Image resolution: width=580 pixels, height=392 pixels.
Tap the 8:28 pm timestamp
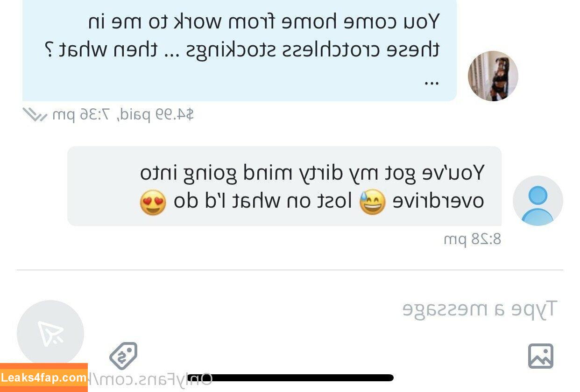coord(472,239)
